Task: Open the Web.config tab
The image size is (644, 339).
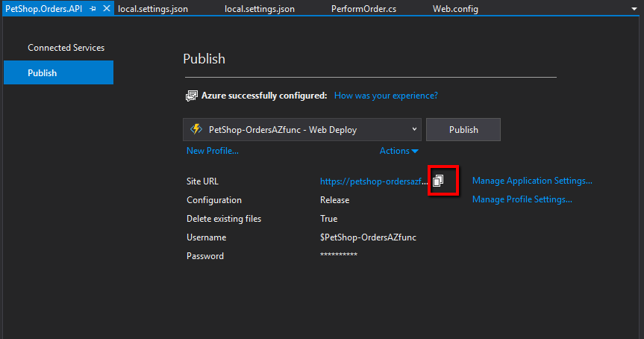Action: [x=455, y=9]
